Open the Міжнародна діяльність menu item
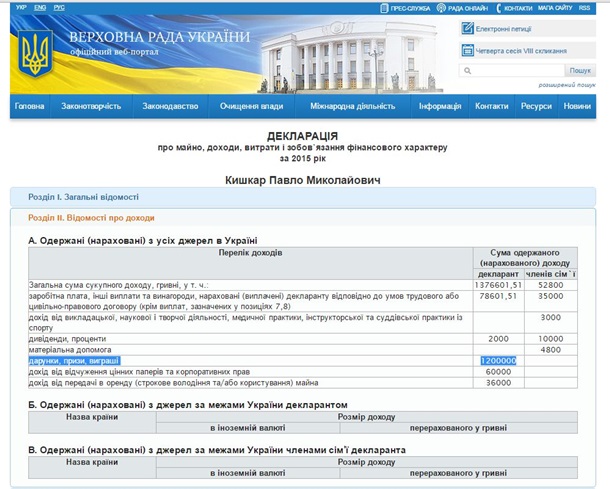 point(352,106)
